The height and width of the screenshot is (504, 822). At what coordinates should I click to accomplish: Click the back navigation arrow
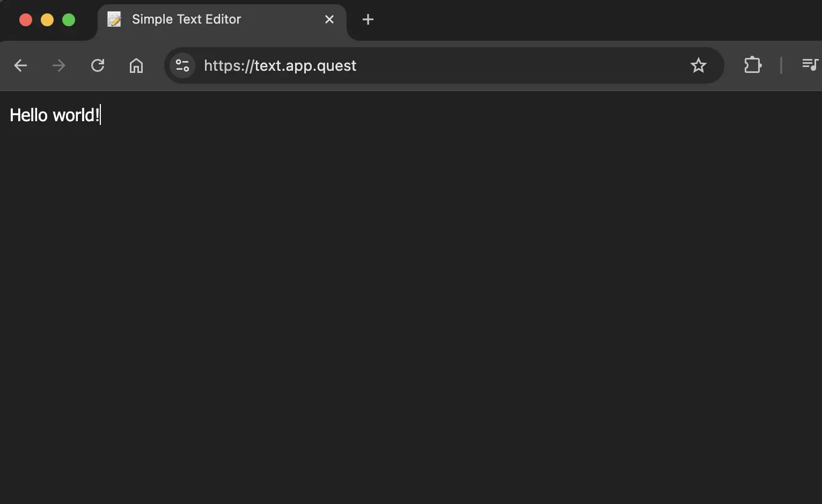tap(20, 65)
